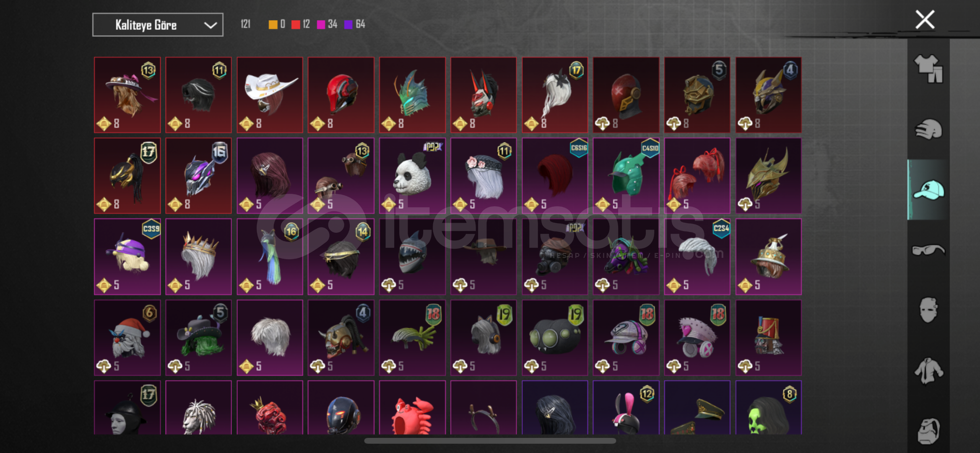This screenshot has height=453, width=980.
Task: Open the outfits category with shirt icon
Action: tap(928, 68)
